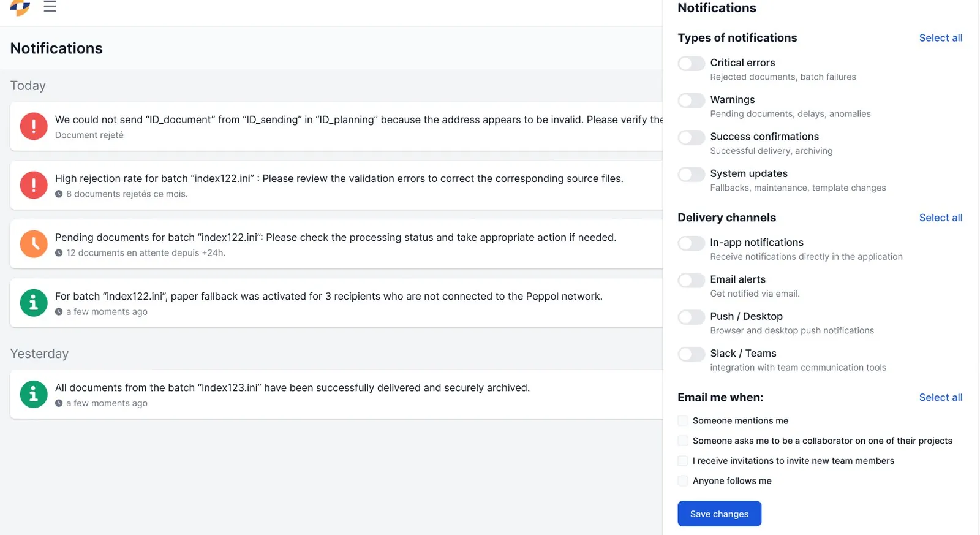
Task: Save changes to notification settings
Action: coord(719,514)
